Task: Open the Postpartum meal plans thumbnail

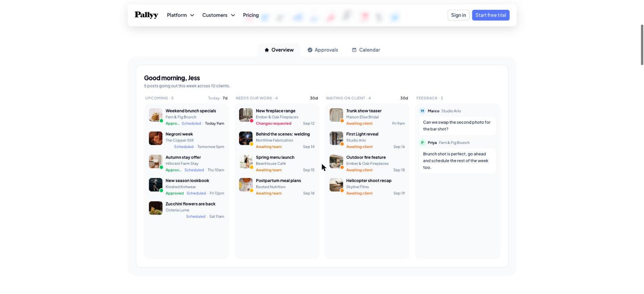Action: click(x=246, y=185)
